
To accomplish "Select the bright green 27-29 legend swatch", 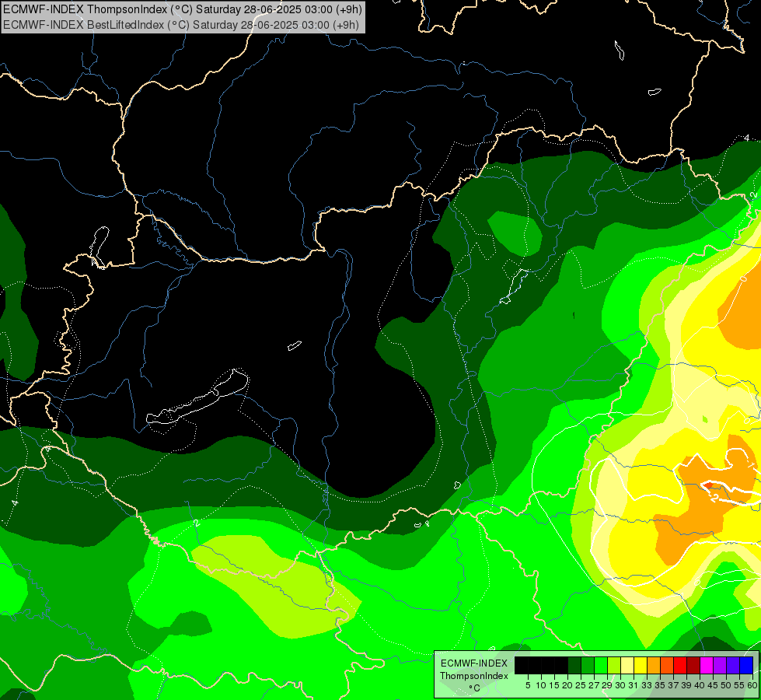I will pos(601,665).
